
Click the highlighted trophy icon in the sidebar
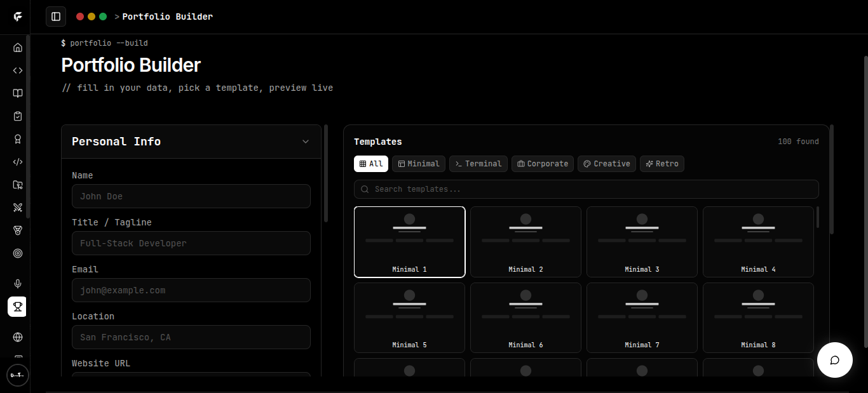pos(18,307)
